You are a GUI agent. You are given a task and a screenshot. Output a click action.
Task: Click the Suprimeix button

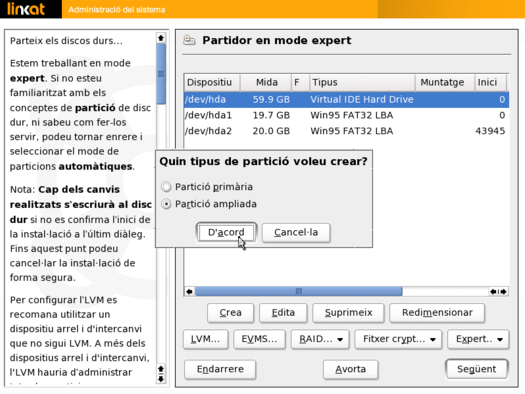348,313
